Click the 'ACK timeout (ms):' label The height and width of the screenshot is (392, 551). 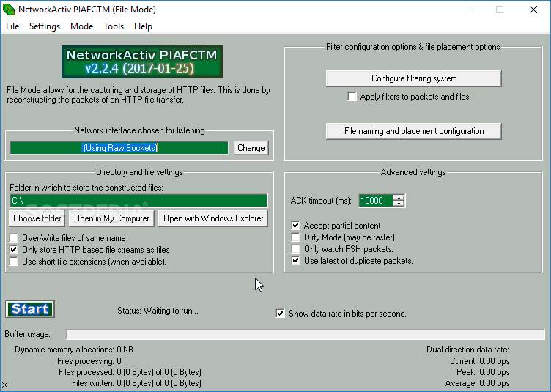click(321, 201)
